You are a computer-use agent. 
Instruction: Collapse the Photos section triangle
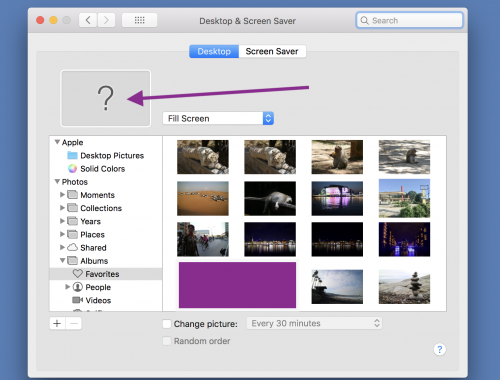(x=57, y=182)
